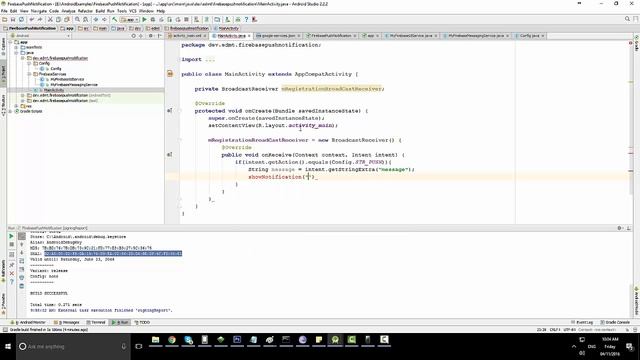Collapse the app module tree node

[x=10, y=42]
